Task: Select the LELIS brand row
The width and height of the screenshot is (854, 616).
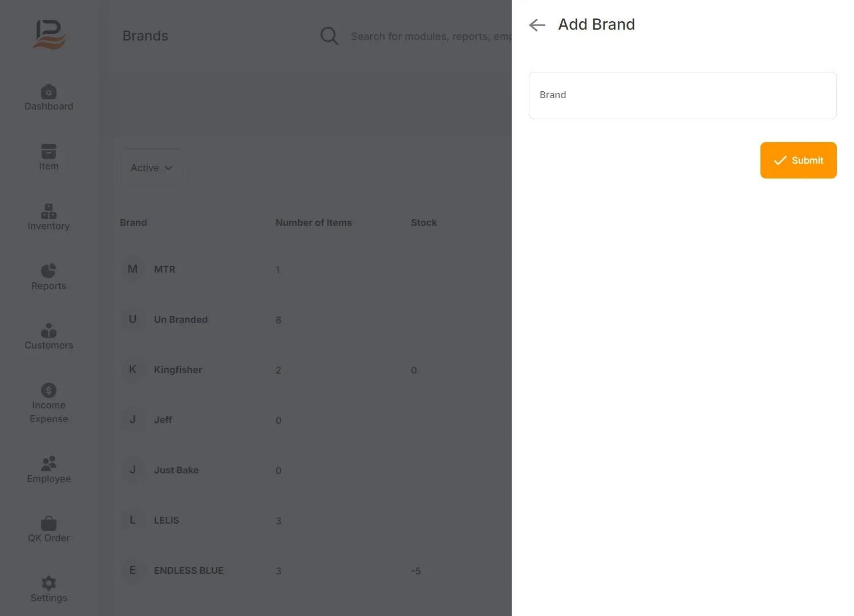Action: tap(313, 520)
